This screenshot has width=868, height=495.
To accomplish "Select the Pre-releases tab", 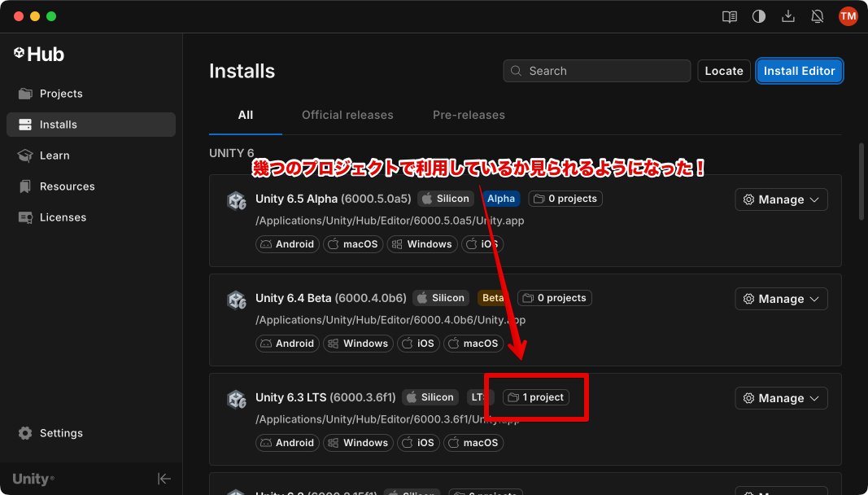I will tap(469, 115).
